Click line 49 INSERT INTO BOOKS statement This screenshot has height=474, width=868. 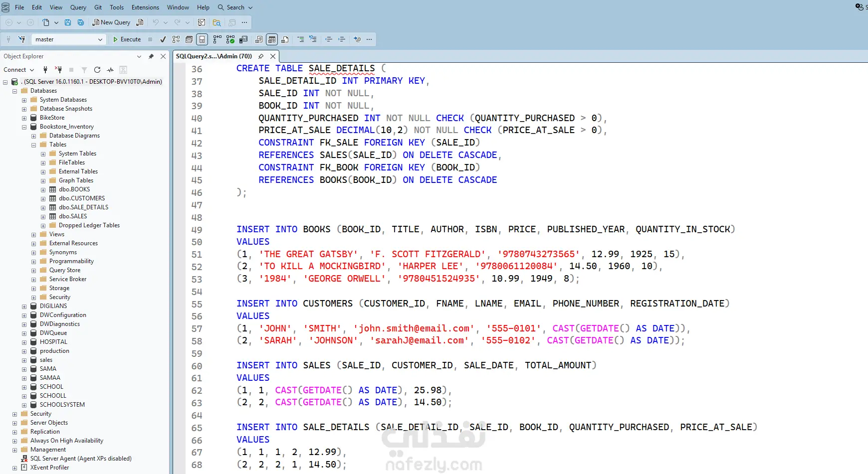pos(485,229)
